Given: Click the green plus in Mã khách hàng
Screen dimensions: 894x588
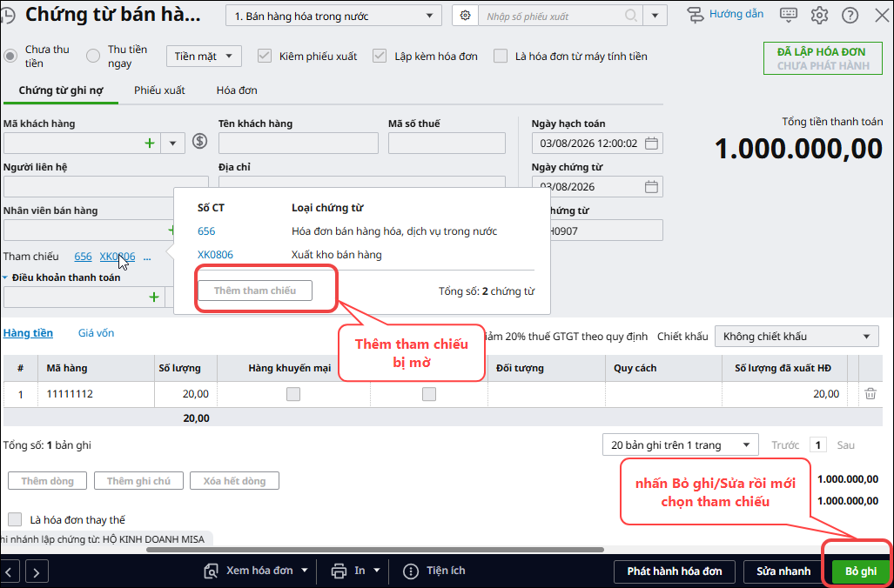Looking at the screenshot, I should tap(150, 143).
